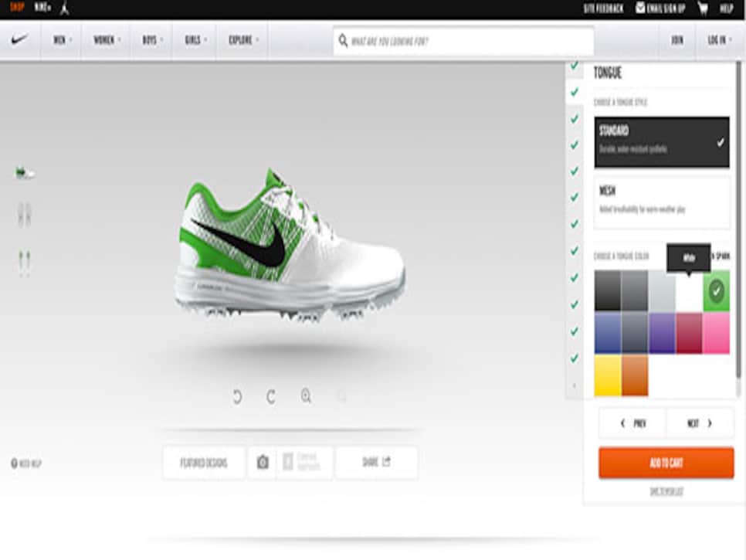Choose the Standard tongue style
The height and width of the screenshot is (560, 746).
661,142
